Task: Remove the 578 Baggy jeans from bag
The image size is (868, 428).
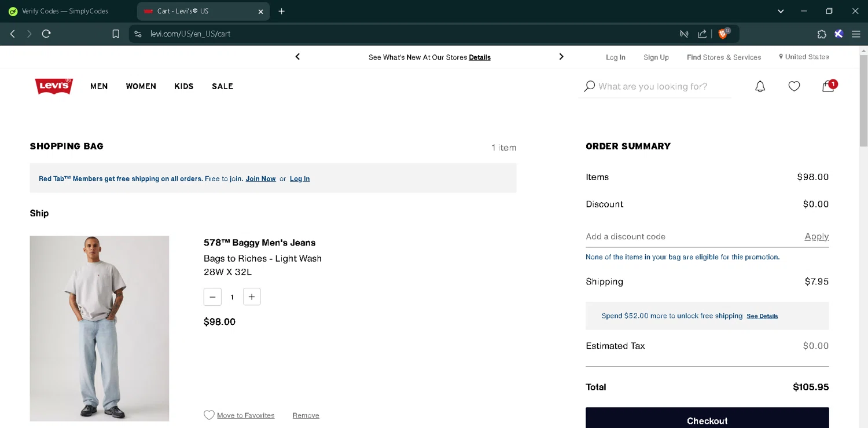Action: click(x=306, y=415)
